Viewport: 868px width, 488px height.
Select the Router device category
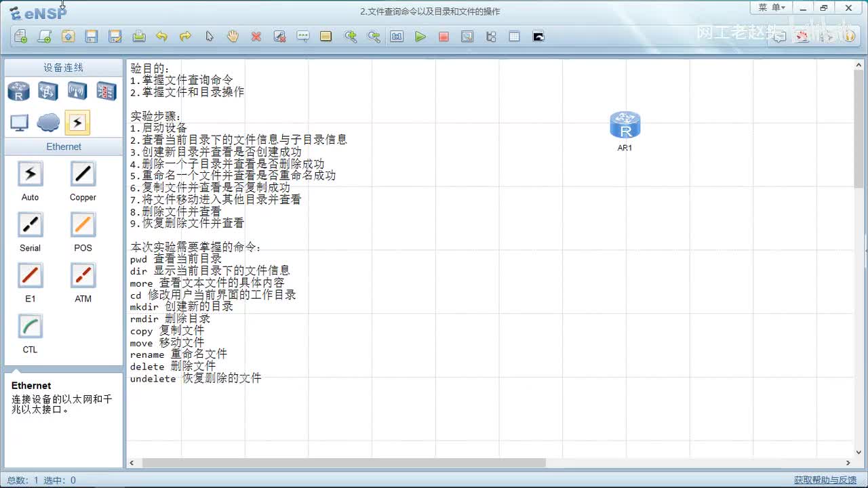(19, 91)
